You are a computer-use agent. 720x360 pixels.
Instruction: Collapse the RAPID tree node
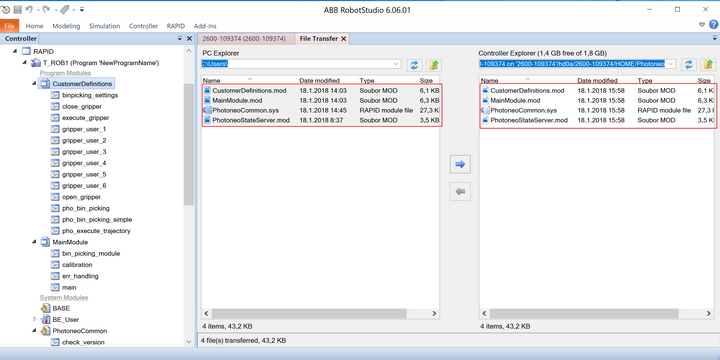coord(15,51)
